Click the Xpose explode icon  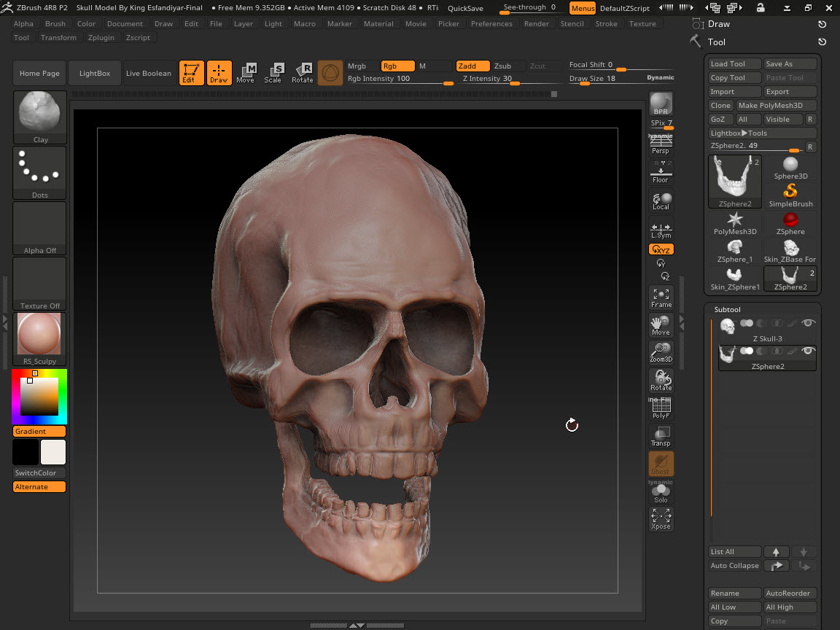pyautogui.click(x=661, y=519)
